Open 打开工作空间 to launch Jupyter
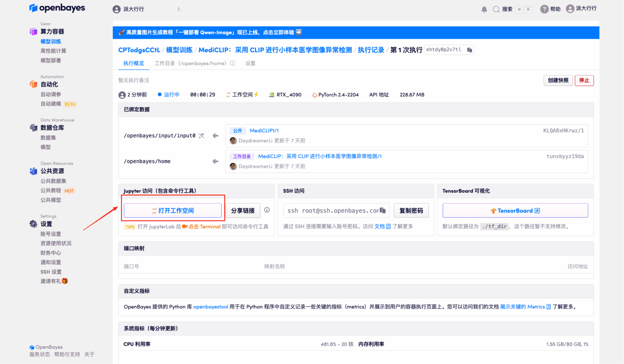624x364 pixels. point(172,210)
